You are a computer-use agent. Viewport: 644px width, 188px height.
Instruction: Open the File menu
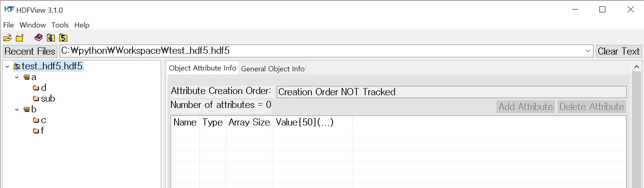click(x=8, y=25)
